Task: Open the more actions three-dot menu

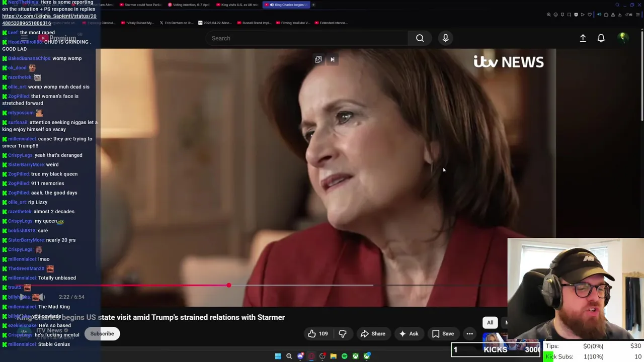Action: (469, 334)
